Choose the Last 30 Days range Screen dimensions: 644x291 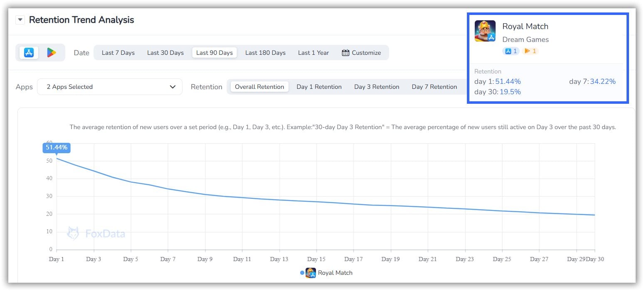coord(165,53)
